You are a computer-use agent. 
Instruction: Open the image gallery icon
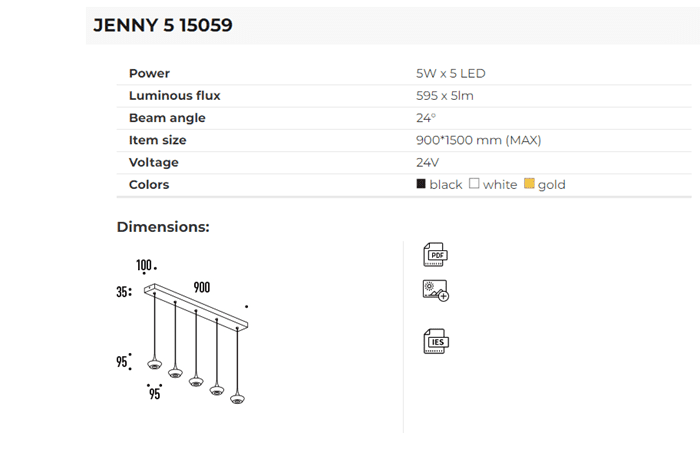point(435,291)
